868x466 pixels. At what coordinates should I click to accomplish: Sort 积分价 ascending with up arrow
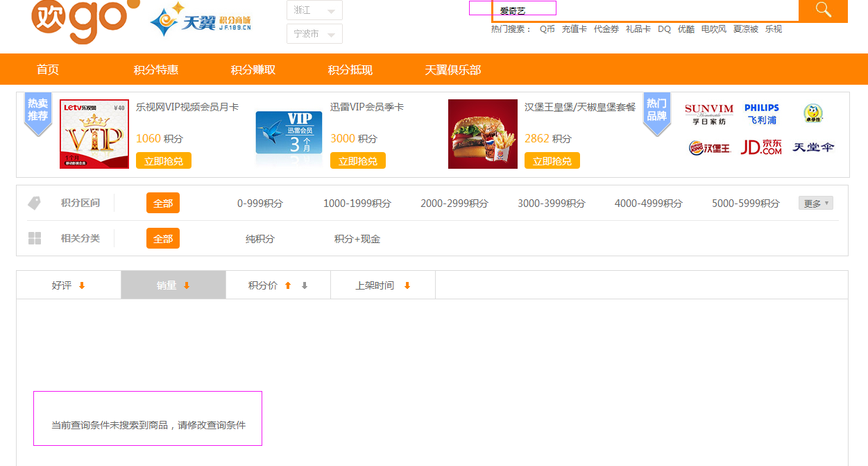pyautogui.click(x=288, y=285)
